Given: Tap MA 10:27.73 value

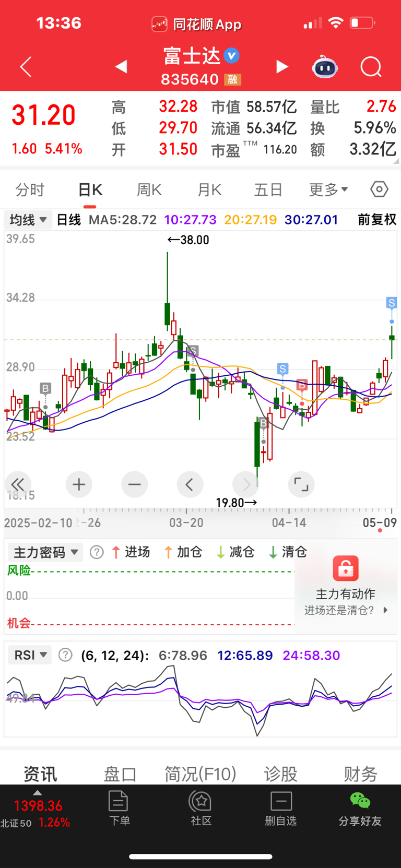Looking at the screenshot, I should coord(191,220).
